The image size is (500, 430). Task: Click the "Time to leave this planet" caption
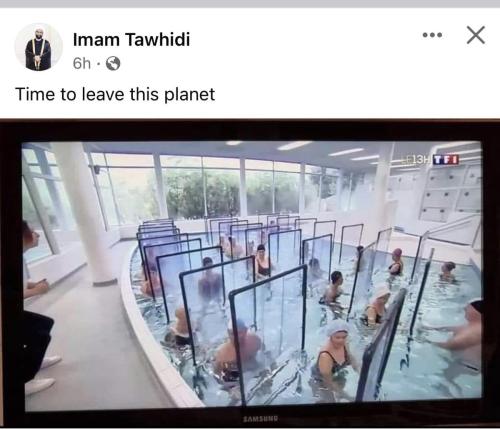[x=115, y=94]
